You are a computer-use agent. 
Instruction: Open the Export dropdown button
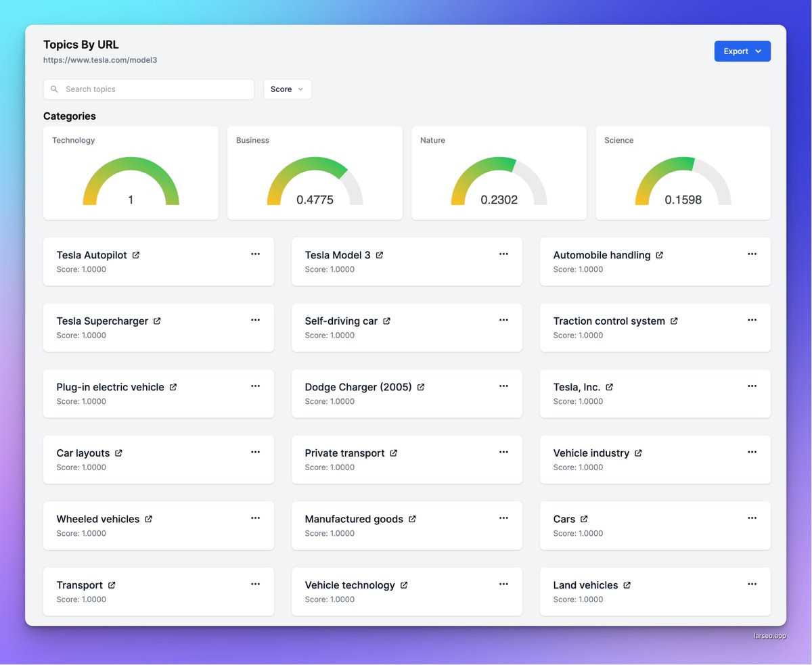point(742,51)
